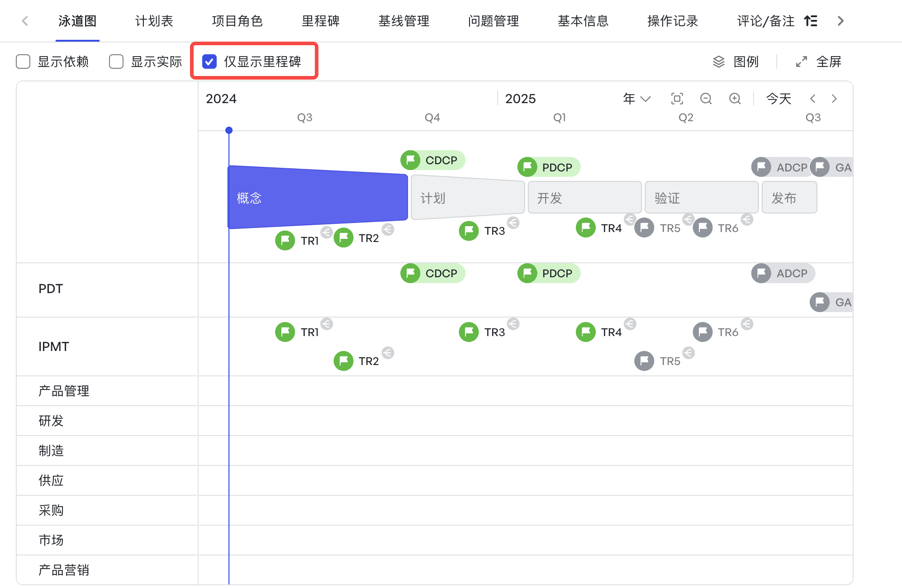Select the 验证 phase block
The image size is (902, 588).
coord(701,197)
